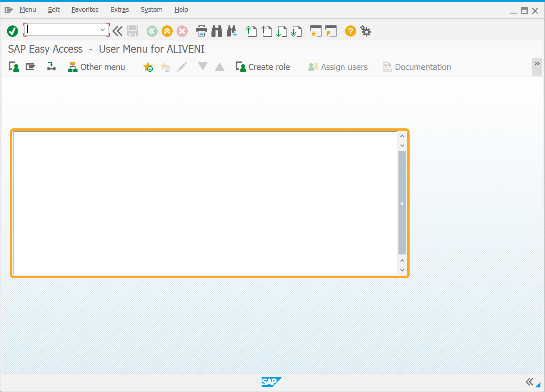Click the User Menu icon
The height and width of the screenshot is (392, 545).
(x=14, y=67)
